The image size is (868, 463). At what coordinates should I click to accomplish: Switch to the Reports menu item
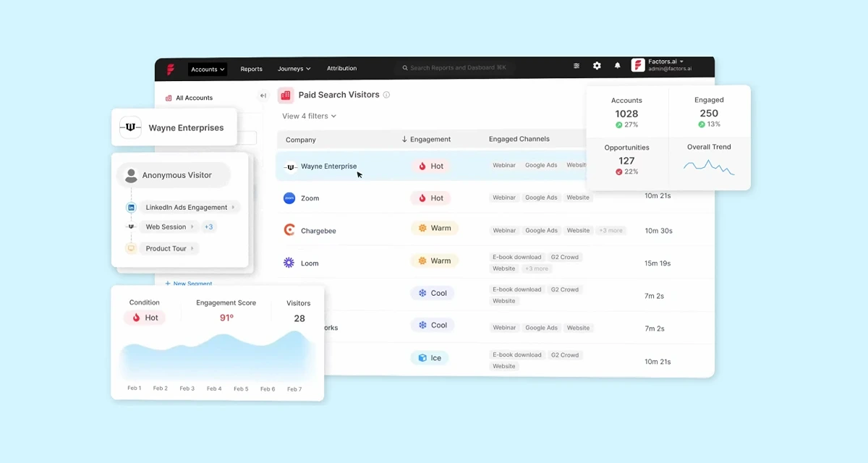(251, 69)
